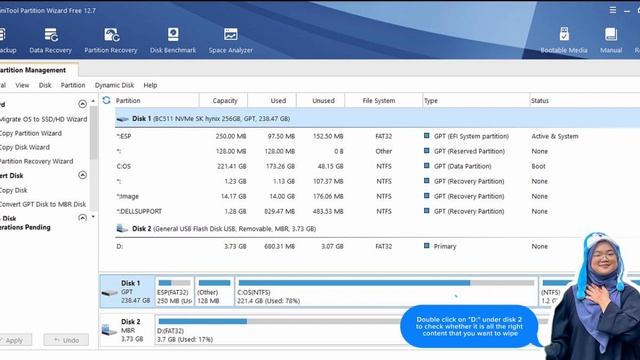Sort by the File System column header
The height and width of the screenshot is (360, 640).
point(384,100)
